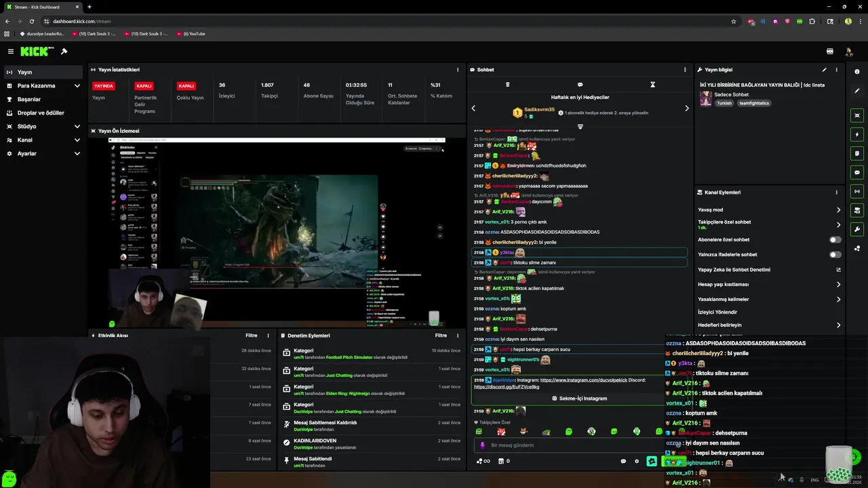Click the teamfighttatics tag
The width and height of the screenshot is (868, 488).
(x=753, y=104)
